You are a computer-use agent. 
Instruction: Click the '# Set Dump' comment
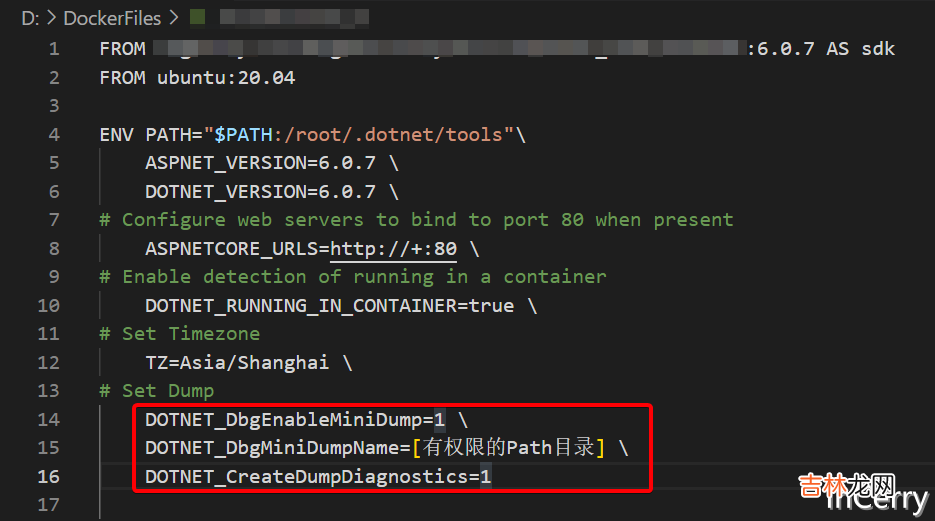(156, 390)
